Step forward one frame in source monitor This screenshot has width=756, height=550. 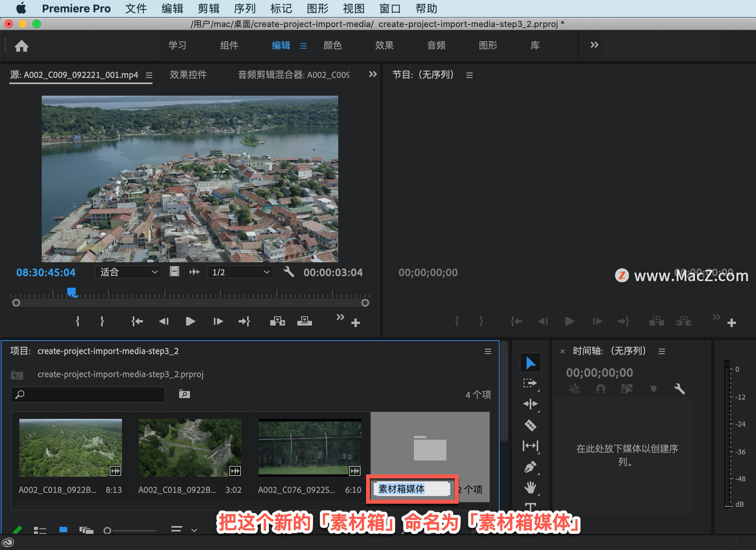point(218,321)
